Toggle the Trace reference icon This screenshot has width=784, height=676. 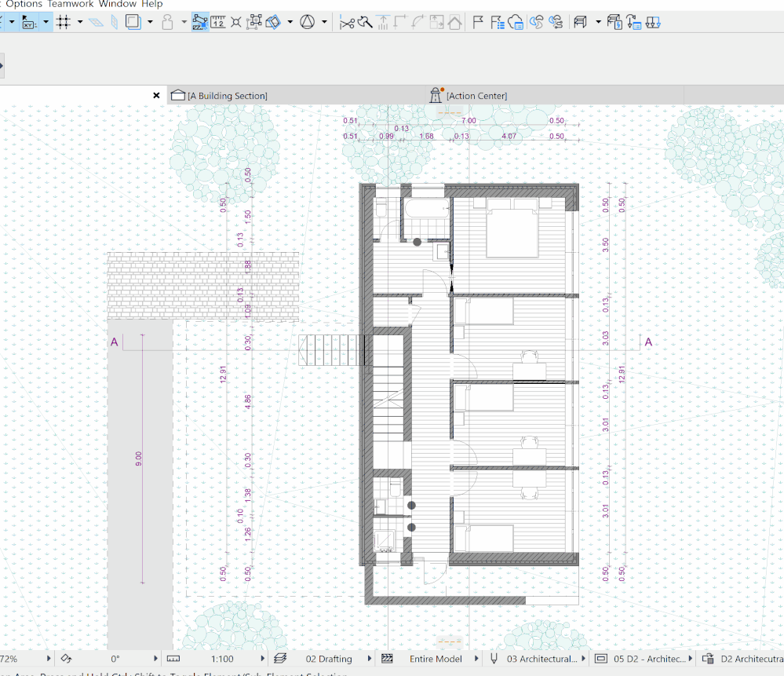click(x=133, y=23)
